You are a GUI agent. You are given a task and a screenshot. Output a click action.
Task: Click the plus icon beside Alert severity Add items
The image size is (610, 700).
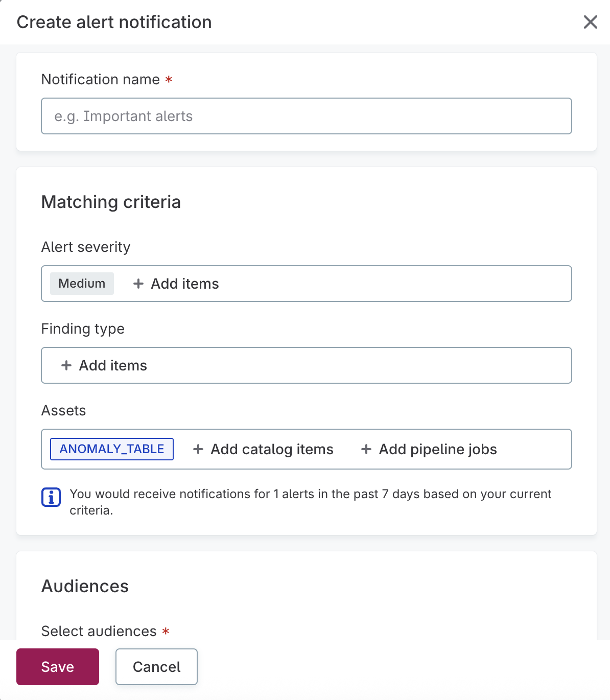pyautogui.click(x=138, y=284)
